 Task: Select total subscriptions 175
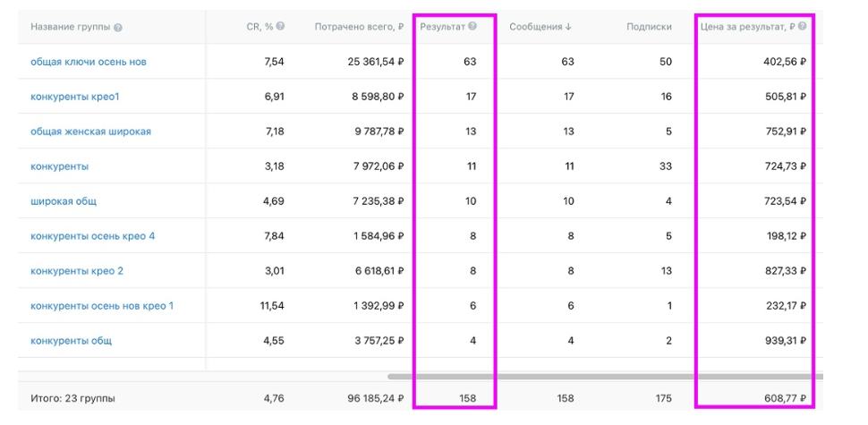662,398
